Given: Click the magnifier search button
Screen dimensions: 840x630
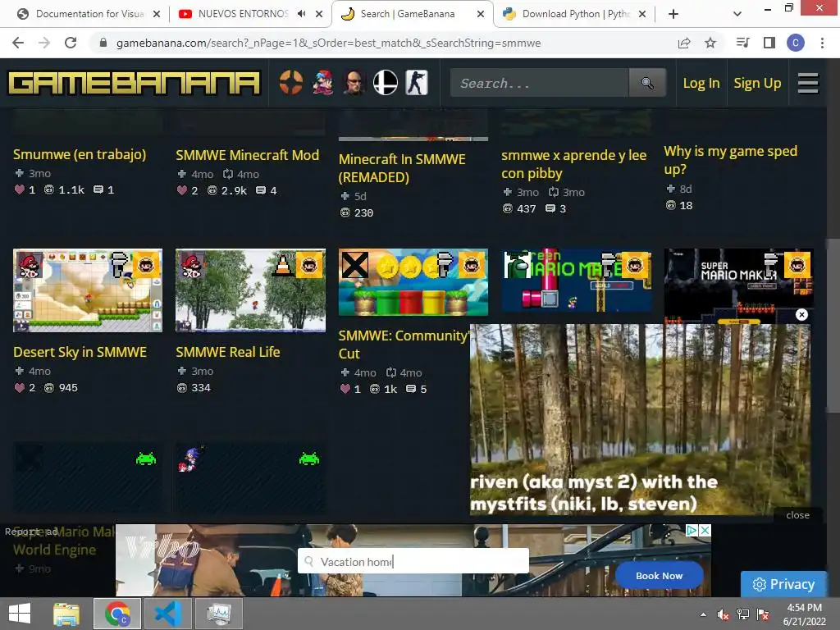Looking at the screenshot, I should point(647,83).
